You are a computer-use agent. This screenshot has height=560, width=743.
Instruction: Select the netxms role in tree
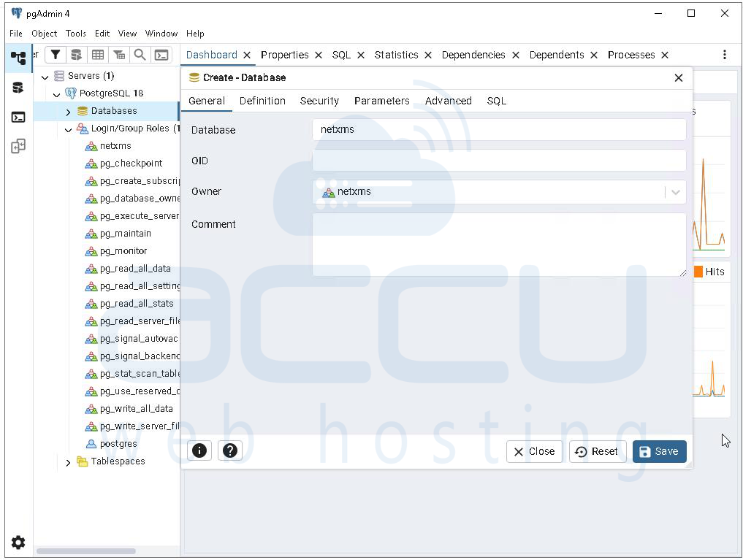[x=115, y=146]
